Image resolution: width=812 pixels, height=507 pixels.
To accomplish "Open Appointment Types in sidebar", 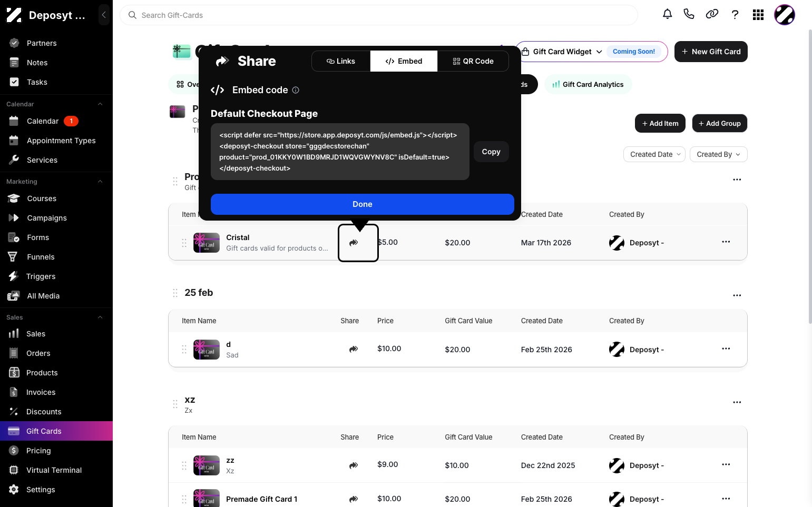I will pyautogui.click(x=56, y=141).
